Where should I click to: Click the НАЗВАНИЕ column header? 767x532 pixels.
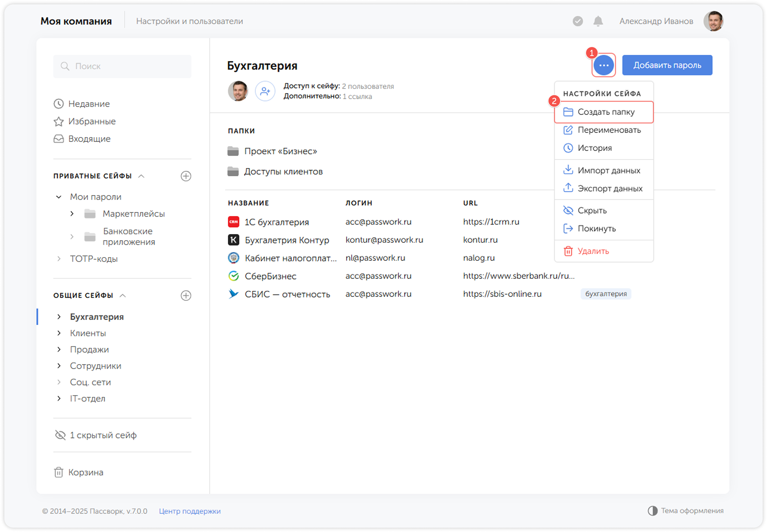[248, 203]
